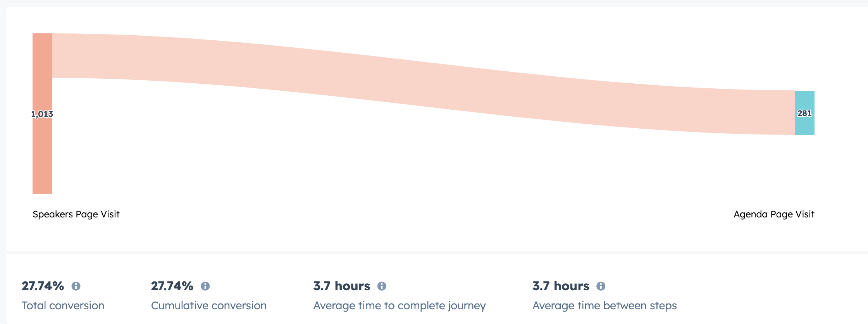This screenshot has width=868, height=324.
Task: Click the info icon beside Total conversion
Action: [76, 286]
